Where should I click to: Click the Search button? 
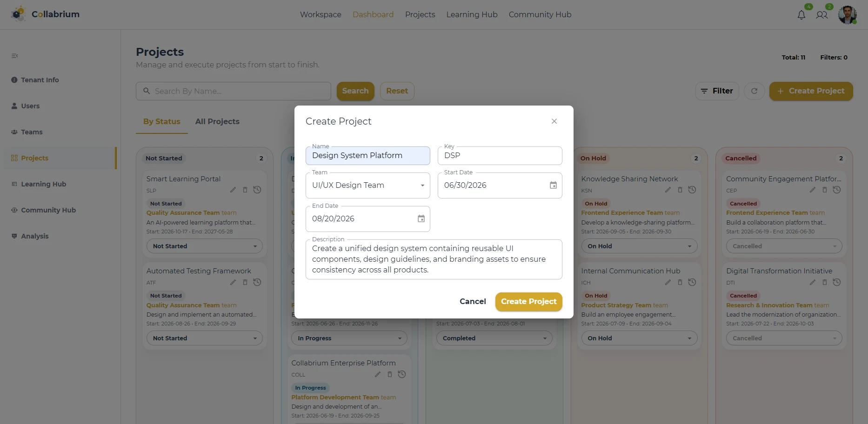355,91
